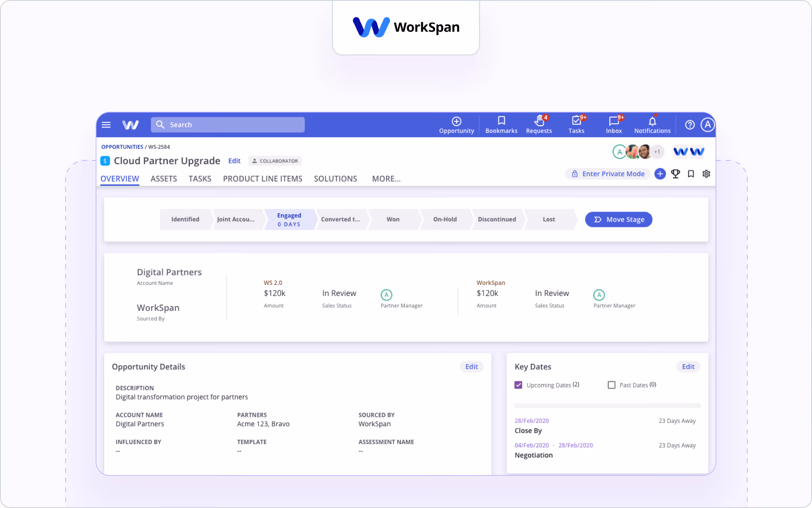The width and height of the screenshot is (812, 508).
Task: Click the green A member avatar in the header
Action: point(619,152)
